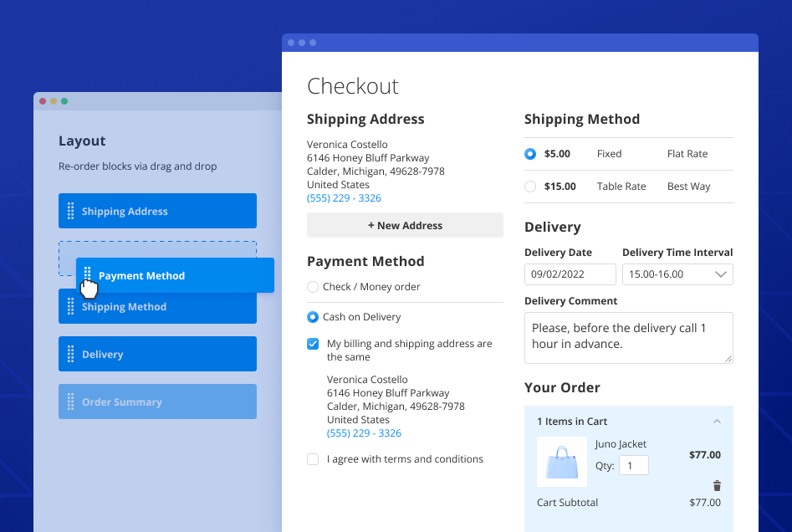Select the $15.00 Table Rate shipping option
The width and height of the screenshot is (792, 532).
tap(530, 187)
